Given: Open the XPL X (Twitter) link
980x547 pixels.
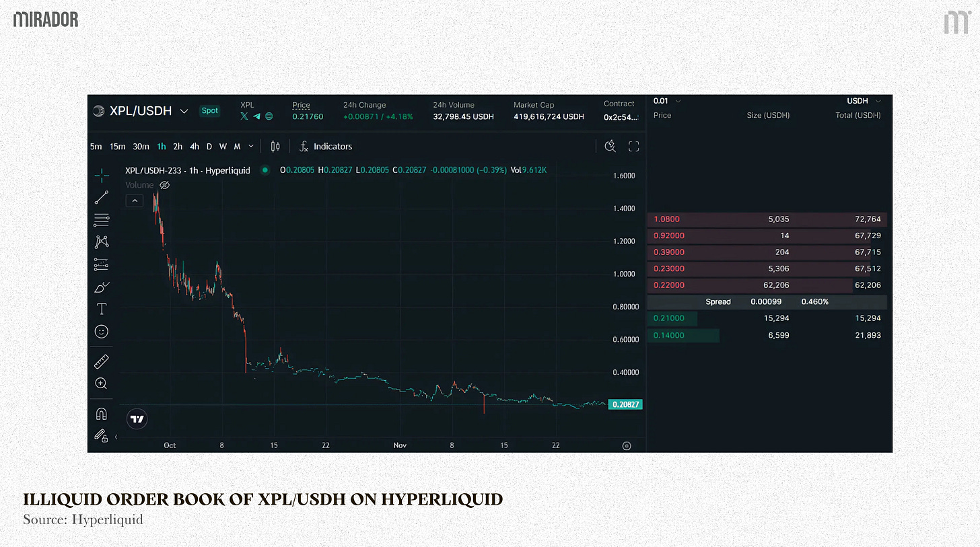Looking at the screenshot, I should pos(244,116).
